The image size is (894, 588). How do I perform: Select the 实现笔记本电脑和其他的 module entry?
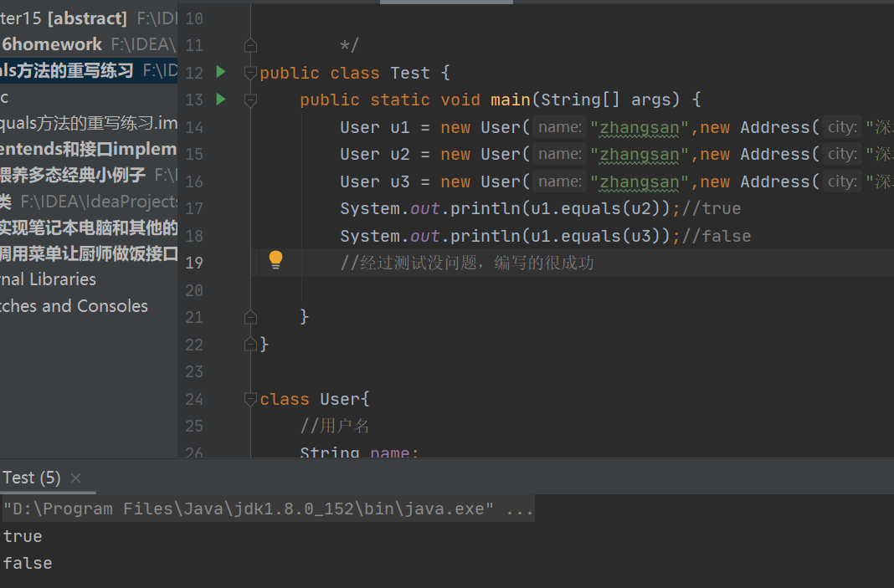pos(89,228)
